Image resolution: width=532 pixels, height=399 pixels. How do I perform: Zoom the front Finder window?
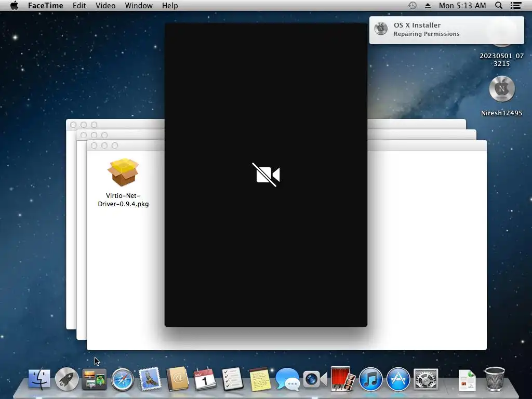[x=115, y=145]
